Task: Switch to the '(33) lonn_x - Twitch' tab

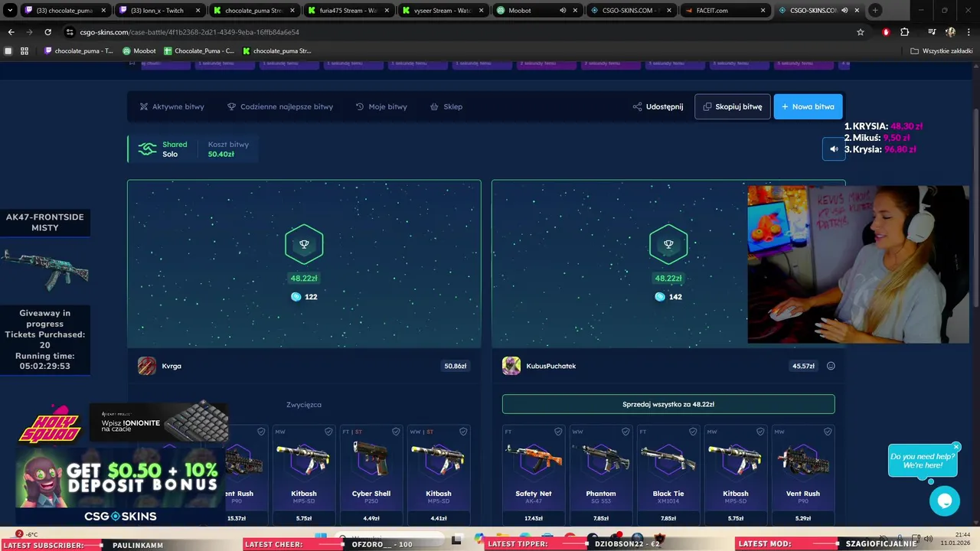Action: [x=160, y=11]
